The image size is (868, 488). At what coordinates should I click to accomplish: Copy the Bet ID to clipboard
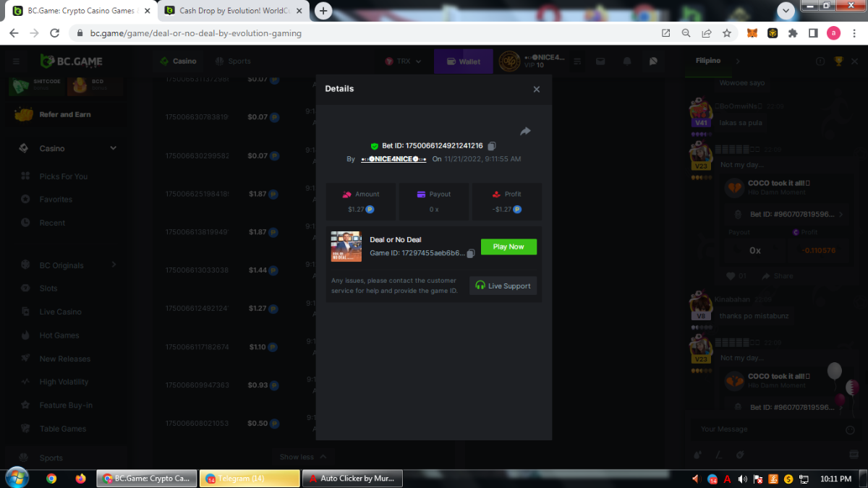[492, 146]
